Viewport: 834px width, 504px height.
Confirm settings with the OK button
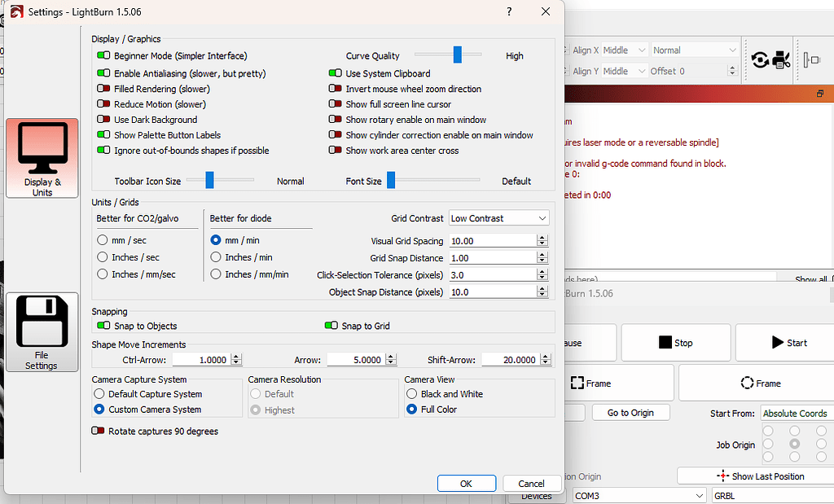(x=466, y=483)
